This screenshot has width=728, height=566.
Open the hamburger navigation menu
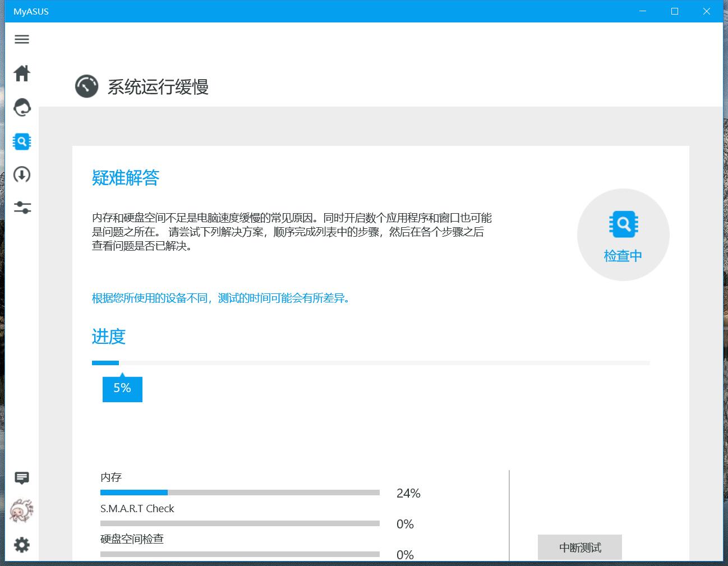pyautogui.click(x=21, y=39)
